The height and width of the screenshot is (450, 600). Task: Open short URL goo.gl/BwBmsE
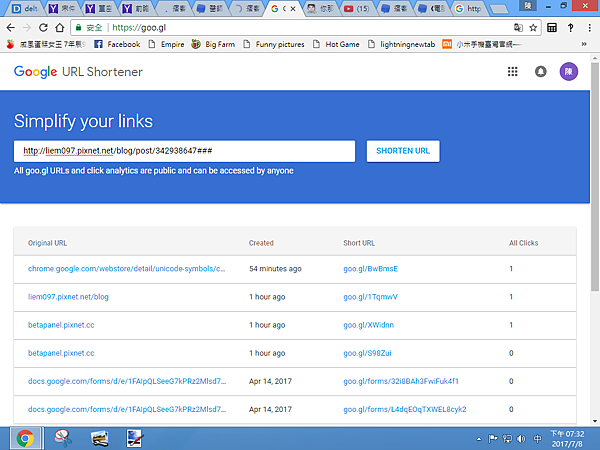pyautogui.click(x=370, y=269)
